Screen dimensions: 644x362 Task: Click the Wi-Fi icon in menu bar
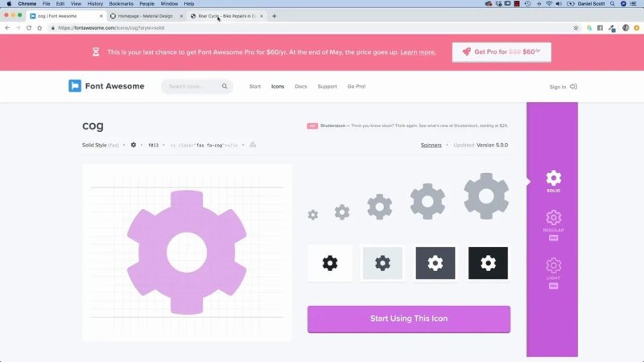tap(549, 4)
